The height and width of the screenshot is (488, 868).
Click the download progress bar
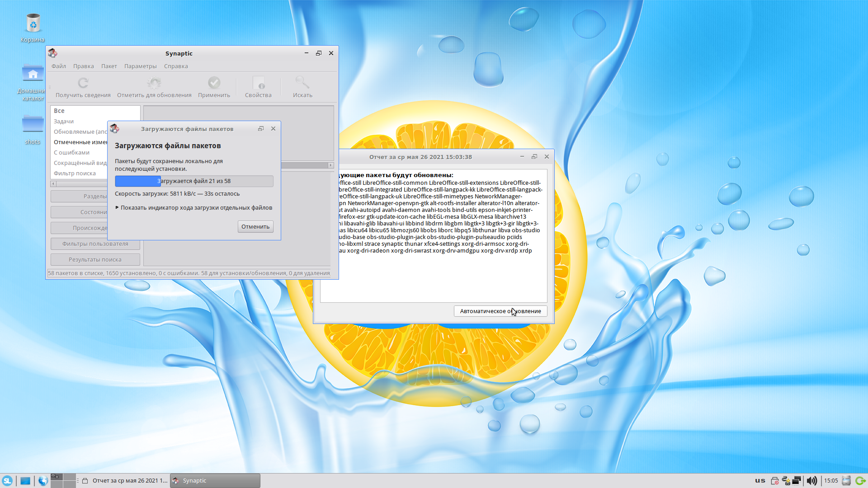tap(194, 181)
